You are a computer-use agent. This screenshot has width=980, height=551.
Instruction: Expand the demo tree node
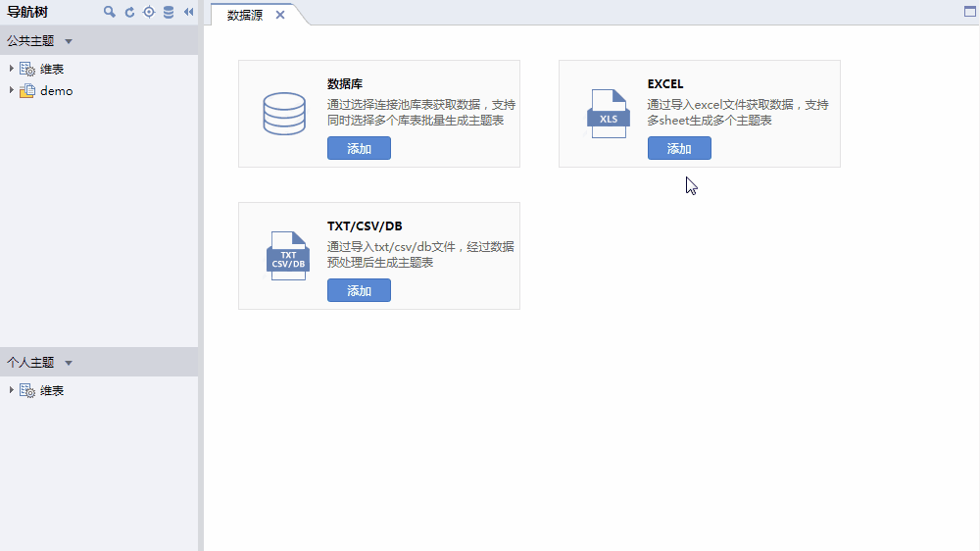click(x=11, y=90)
